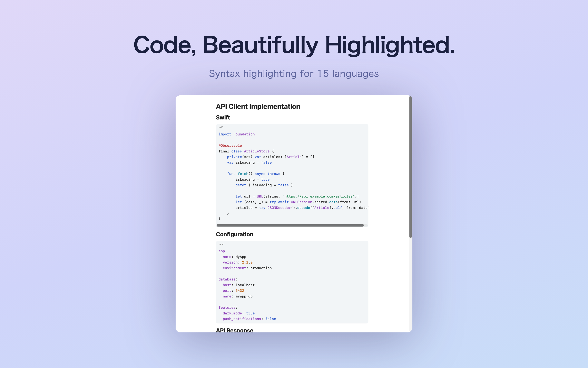This screenshot has width=588, height=368.
Task: Click the 'push_notifications: false' YAML line
Action: (x=249, y=319)
